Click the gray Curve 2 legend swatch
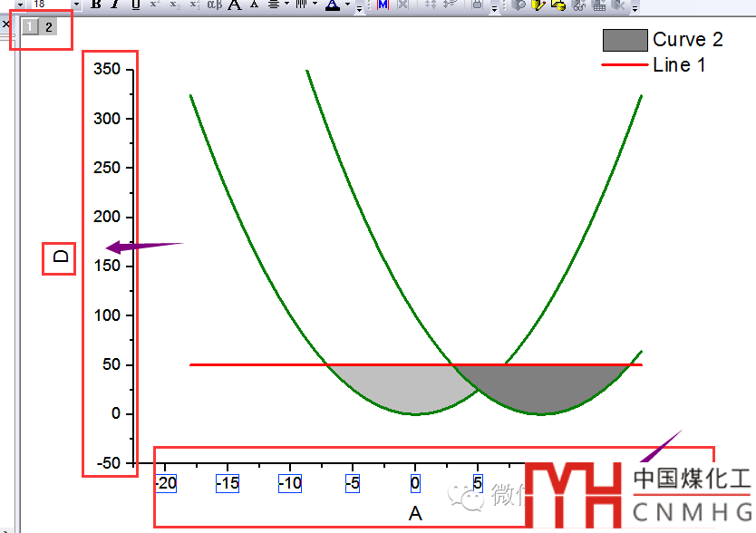Viewport: 756px width, 533px height. [x=625, y=40]
